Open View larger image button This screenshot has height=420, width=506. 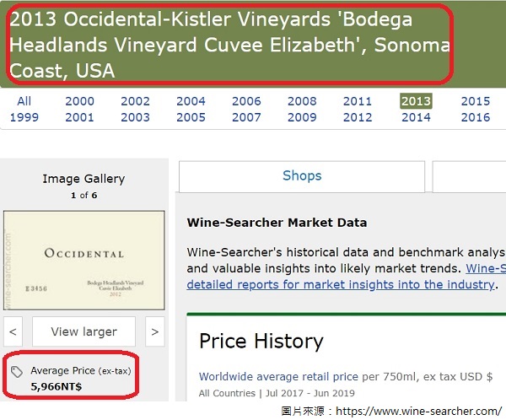point(83,331)
